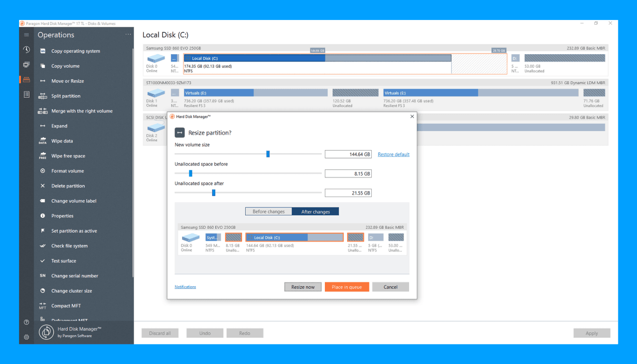Click the help question mark icon

26,322
